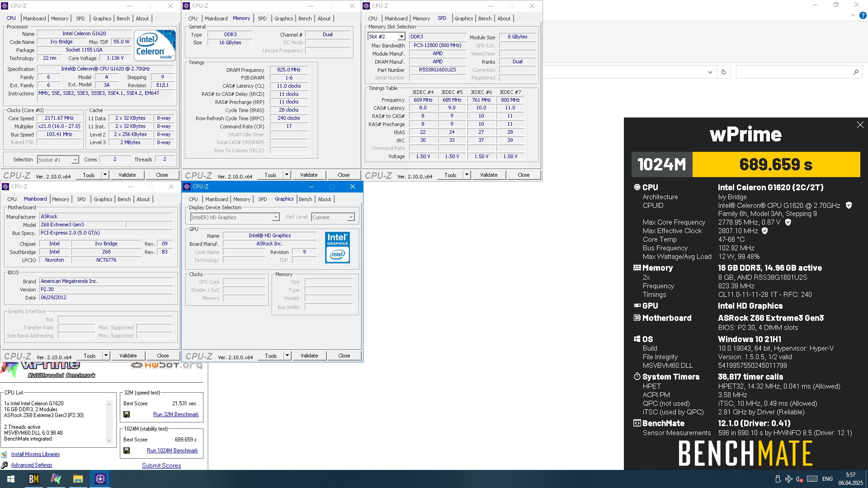
Task: Click the Run 32M Benchmark link
Action: pyautogui.click(x=176, y=414)
